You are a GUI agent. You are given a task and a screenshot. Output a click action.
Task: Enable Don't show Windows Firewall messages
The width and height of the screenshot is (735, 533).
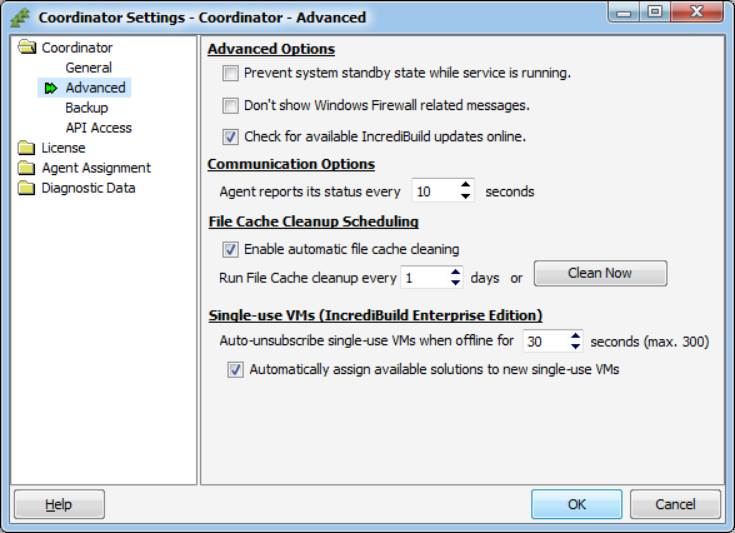[231, 105]
